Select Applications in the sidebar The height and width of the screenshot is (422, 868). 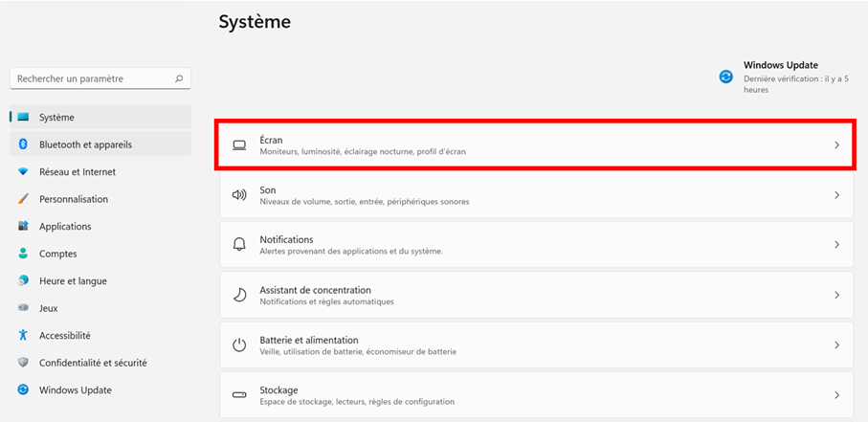[65, 227]
